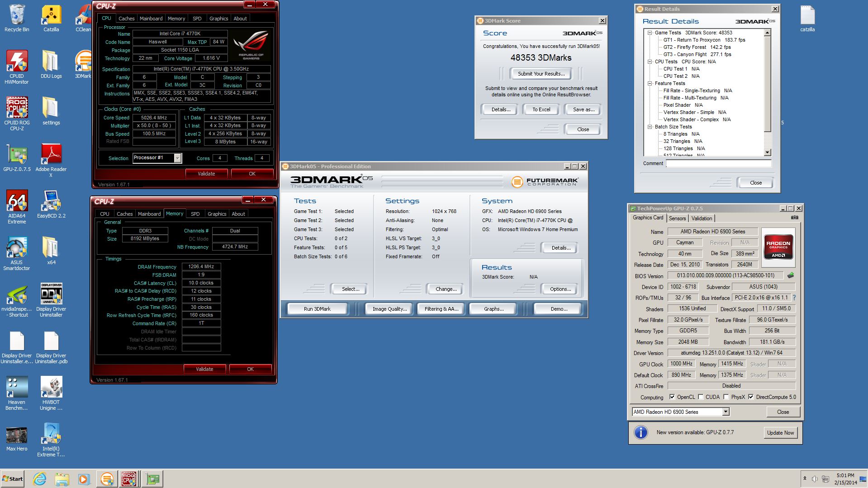Launch HWBOT Unigine shortcut
This screenshot has width=868, height=488.
tap(51, 393)
